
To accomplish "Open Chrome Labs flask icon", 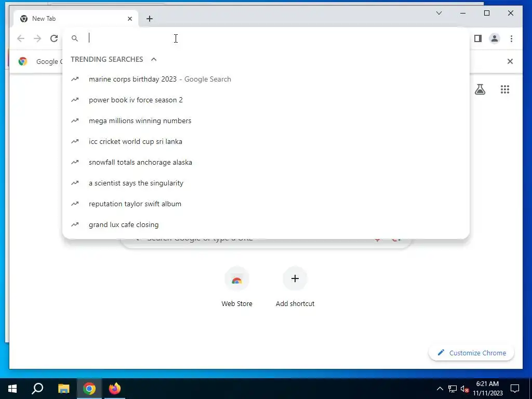I will 480,89.
